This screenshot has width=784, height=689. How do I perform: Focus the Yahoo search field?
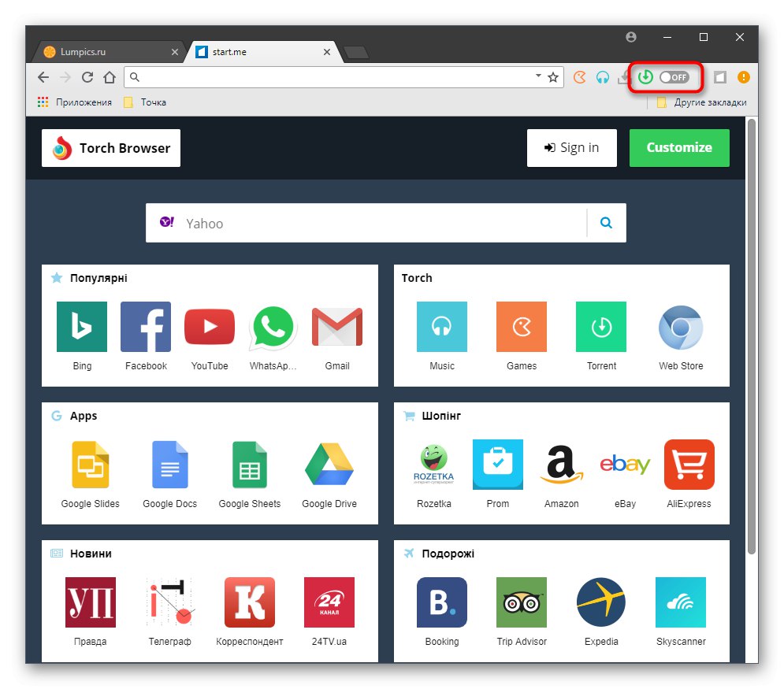pyautogui.click(x=384, y=223)
